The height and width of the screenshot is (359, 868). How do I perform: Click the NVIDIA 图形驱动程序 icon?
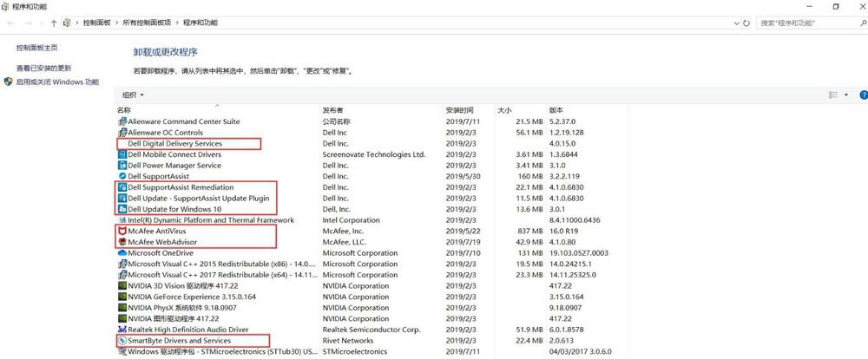click(122, 318)
